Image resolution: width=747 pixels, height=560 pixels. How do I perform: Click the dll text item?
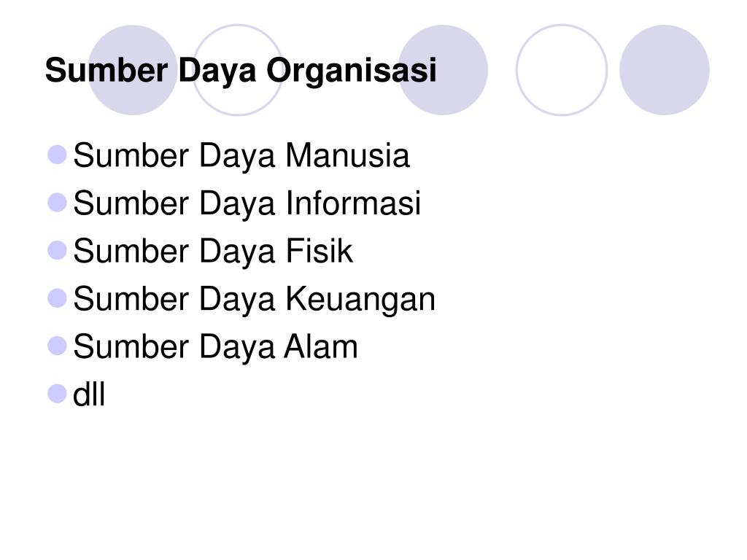click(88, 394)
